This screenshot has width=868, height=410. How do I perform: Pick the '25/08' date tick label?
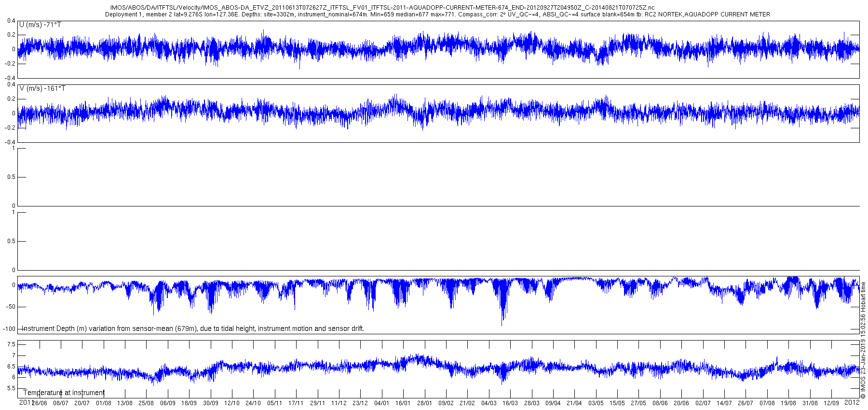(x=146, y=403)
